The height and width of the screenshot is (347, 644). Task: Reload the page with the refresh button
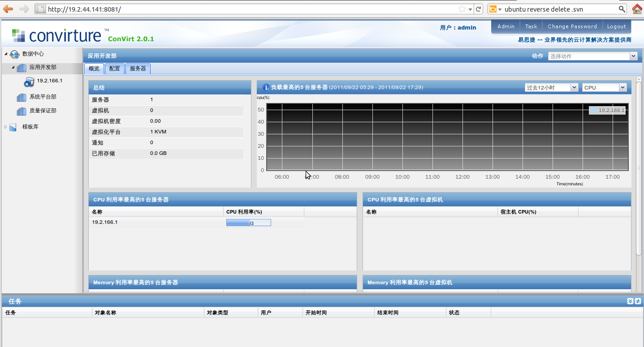click(x=479, y=9)
